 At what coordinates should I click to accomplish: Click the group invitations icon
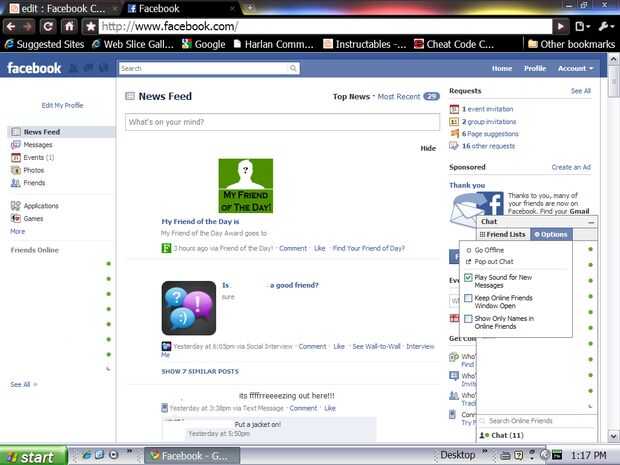click(454, 121)
